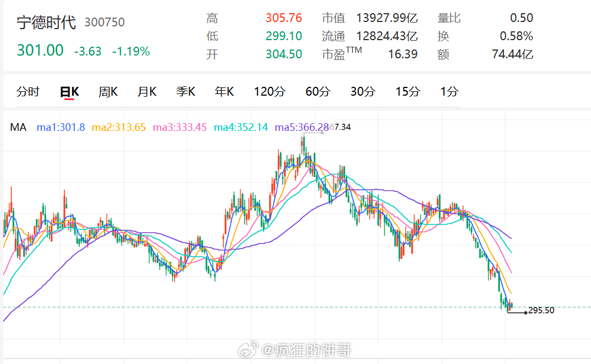591x364 pixels.
Task: Switch to the 年K yearly tab
Action: click(225, 92)
